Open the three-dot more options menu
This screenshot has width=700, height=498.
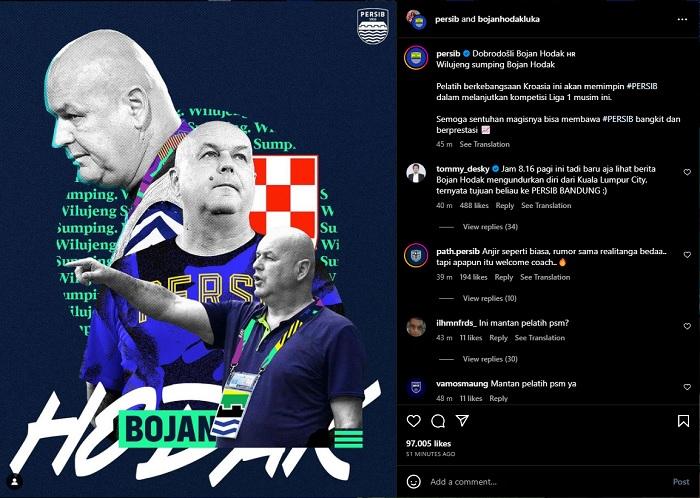(682, 19)
